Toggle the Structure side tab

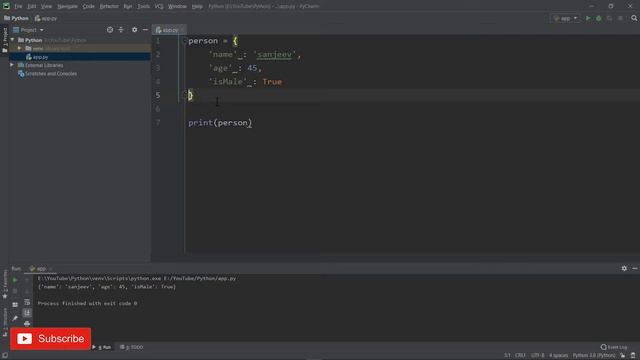pos(5,322)
